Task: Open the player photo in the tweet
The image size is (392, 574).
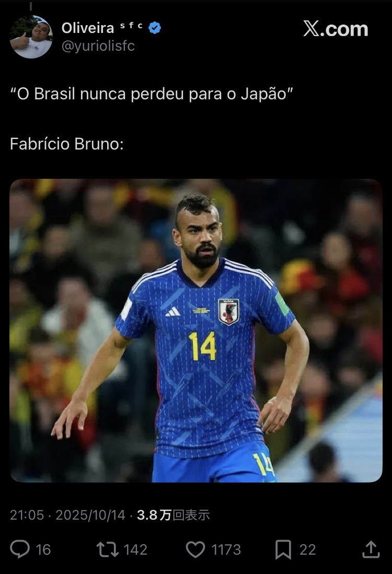Action: 196,330
